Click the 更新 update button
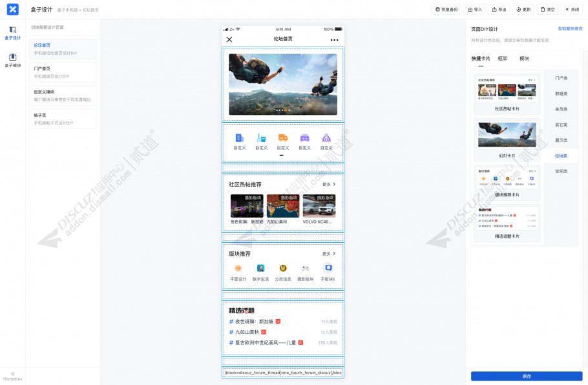Image resolution: width=588 pixels, height=385 pixels. [523, 10]
